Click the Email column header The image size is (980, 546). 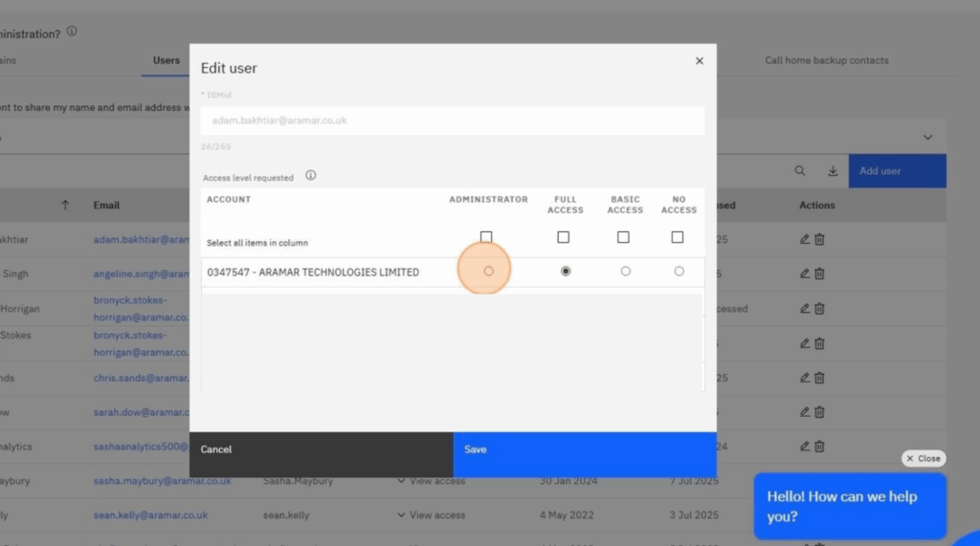click(106, 205)
